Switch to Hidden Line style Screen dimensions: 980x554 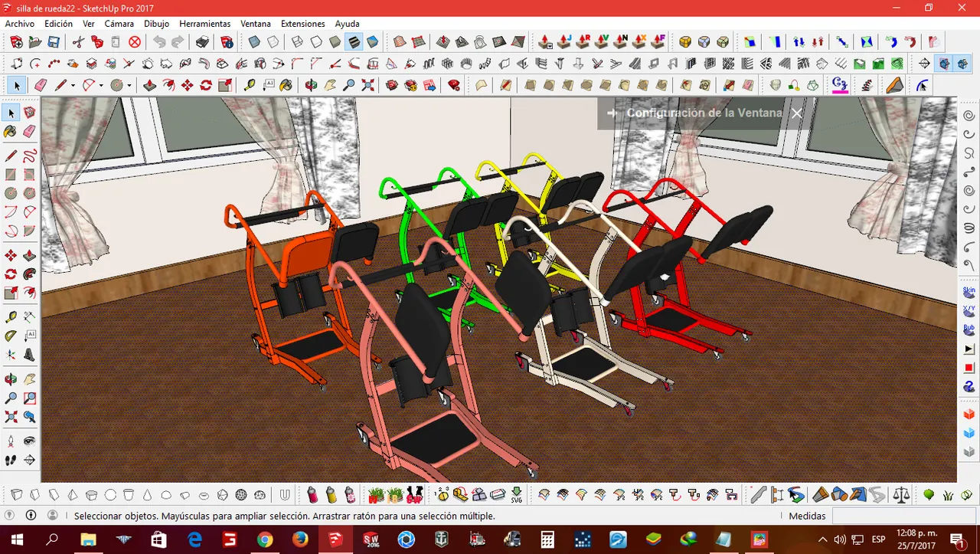point(316,42)
